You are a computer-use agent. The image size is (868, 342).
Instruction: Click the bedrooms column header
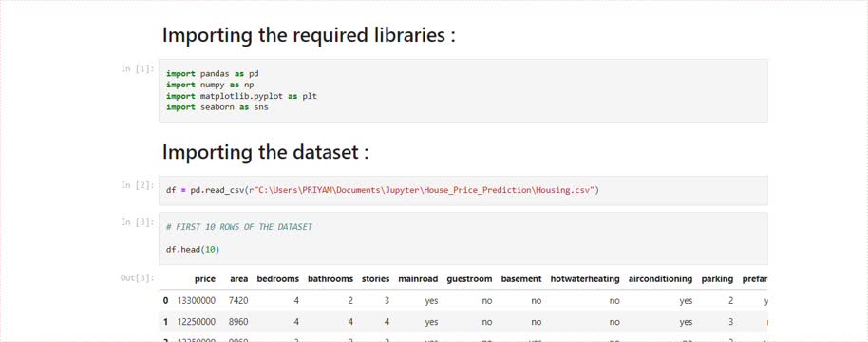click(x=278, y=279)
